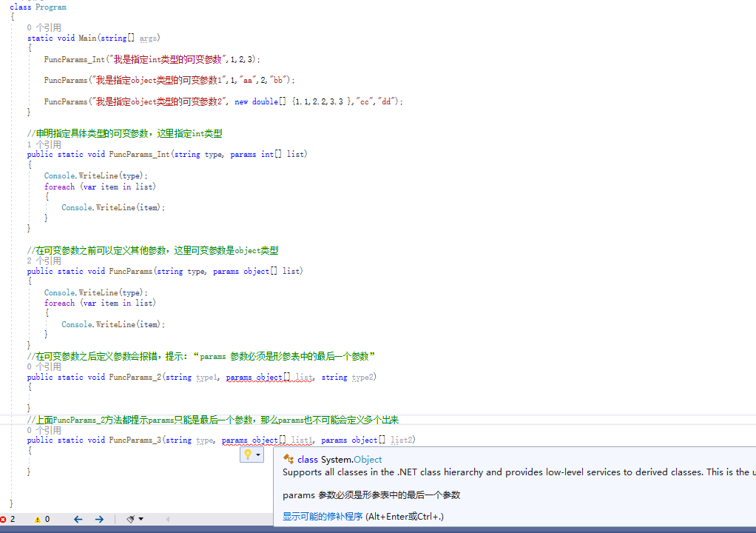Screen dimensions: 756x533
Task: Click '0 个引用' CodeLens above FuncParams_2
Action: 44,366
